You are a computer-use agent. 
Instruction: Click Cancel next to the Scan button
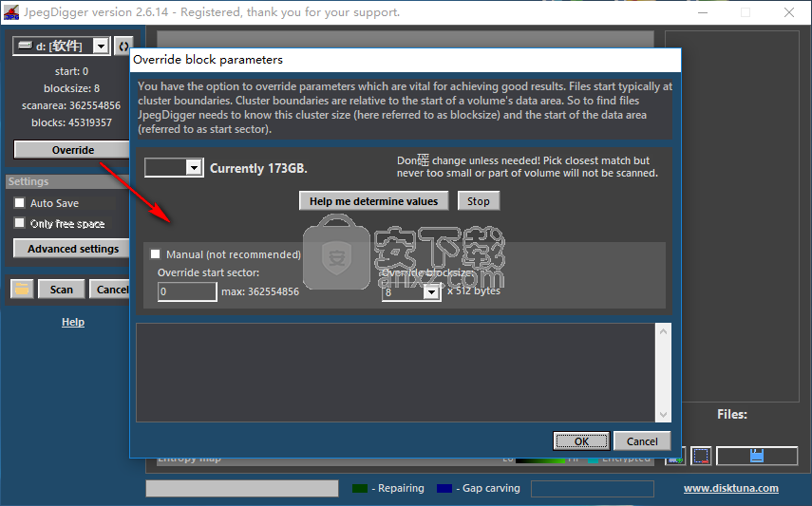[x=110, y=290]
